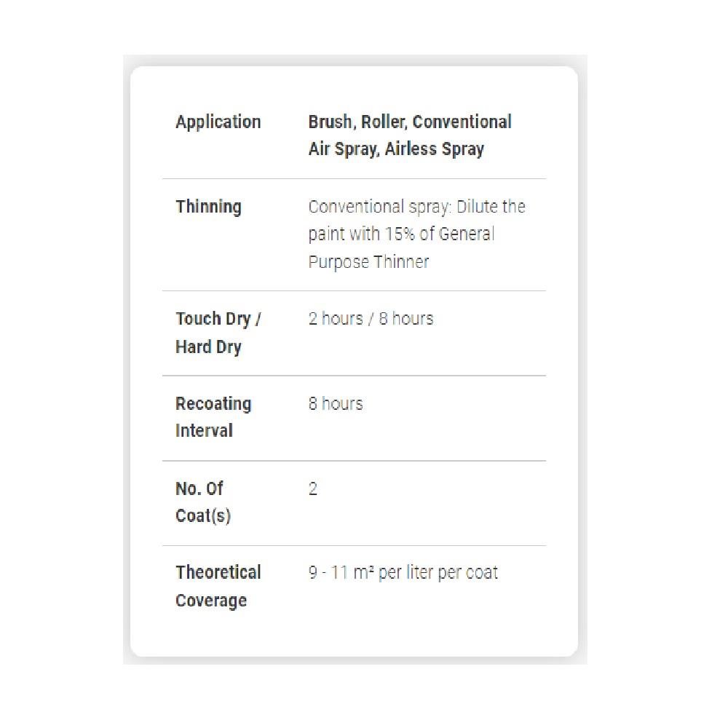728x728 pixels.
Task: Click the number of coats value "2"
Action: (313, 488)
